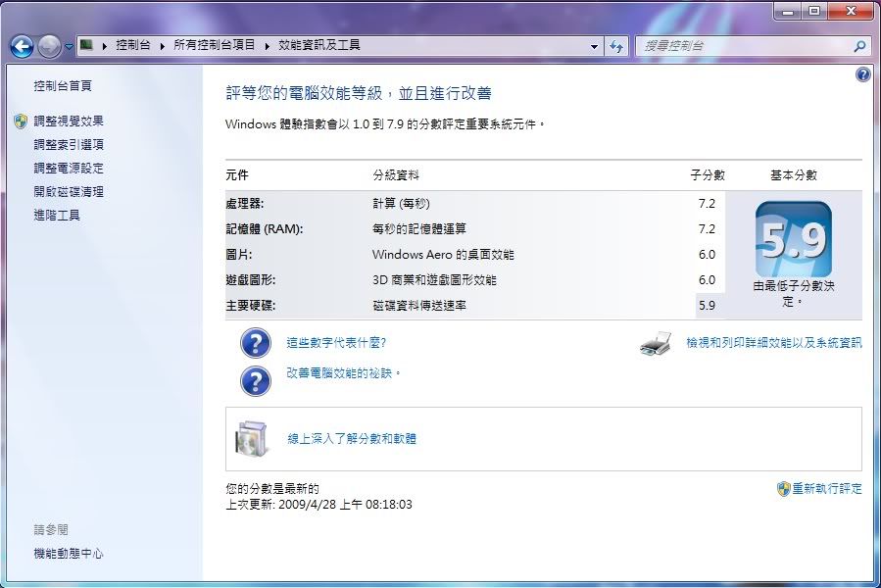The image size is (881, 588).
Task: Open 控制台首頁 in the sidebar
Action: click(63, 85)
